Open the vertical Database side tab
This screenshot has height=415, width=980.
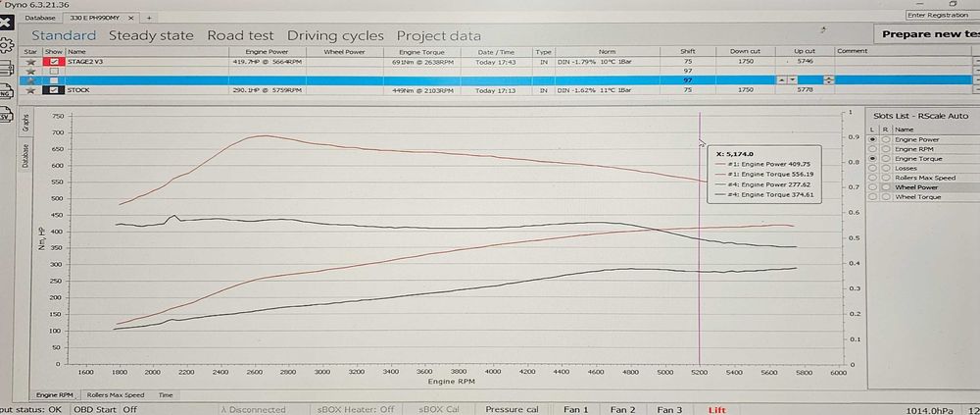pos(26,156)
